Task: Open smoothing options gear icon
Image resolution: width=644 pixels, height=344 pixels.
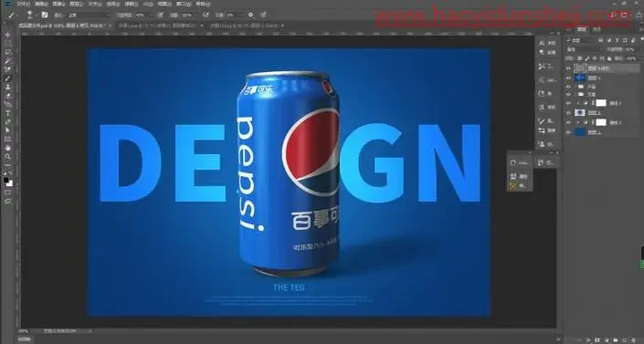Action: coord(251,15)
